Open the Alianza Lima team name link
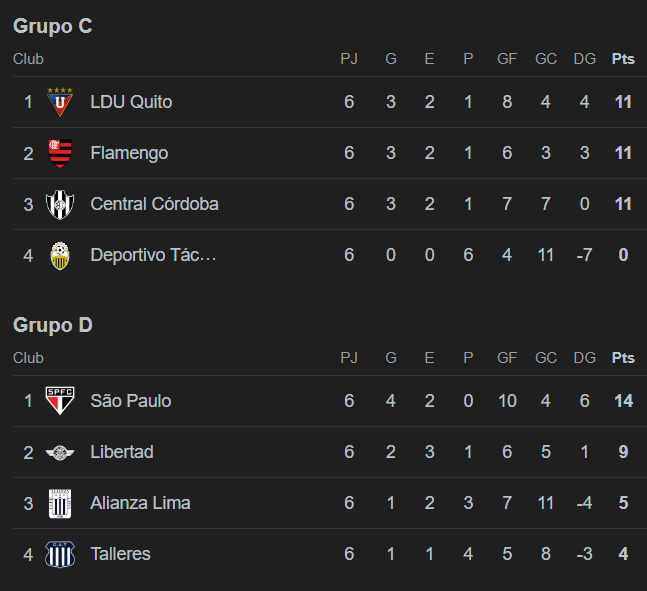The height and width of the screenshot is (591, 647). coord(140,503)
